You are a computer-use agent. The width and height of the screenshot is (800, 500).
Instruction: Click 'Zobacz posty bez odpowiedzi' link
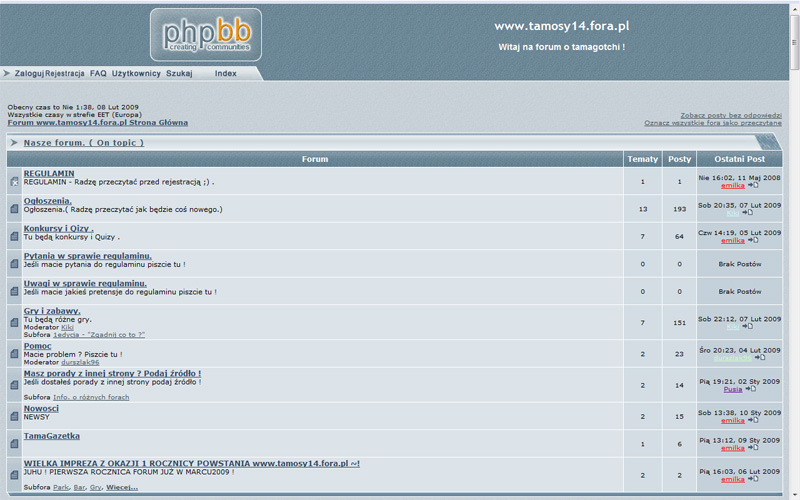(x=731, y=115)
